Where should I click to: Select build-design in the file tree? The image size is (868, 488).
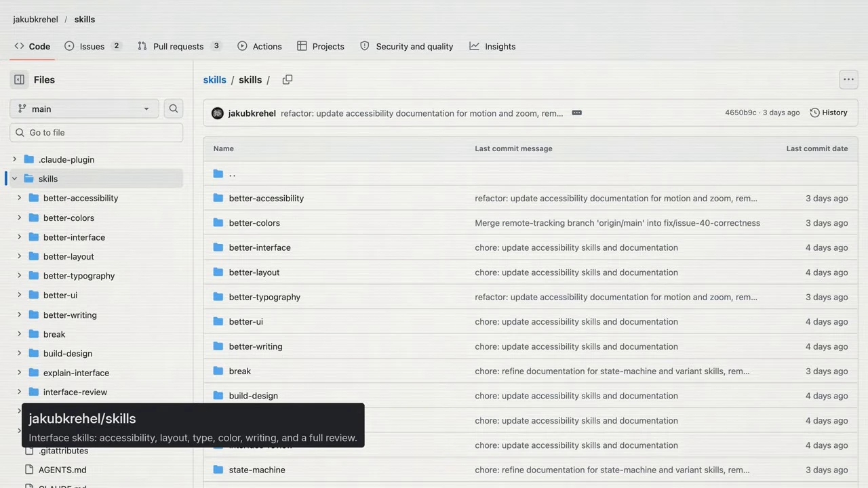[x=68, y=354]
